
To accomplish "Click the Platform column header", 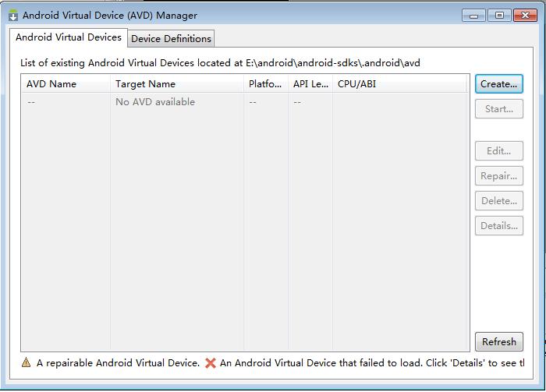I will click(266, 84).
